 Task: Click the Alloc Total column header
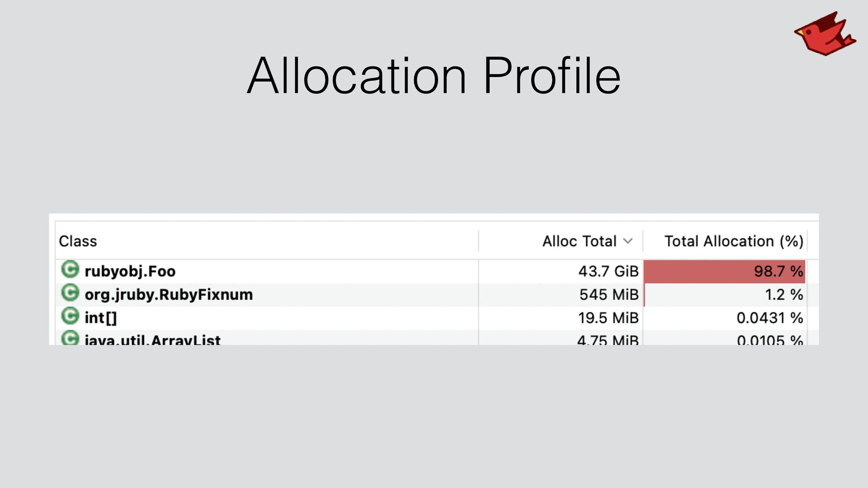[579, 241]
